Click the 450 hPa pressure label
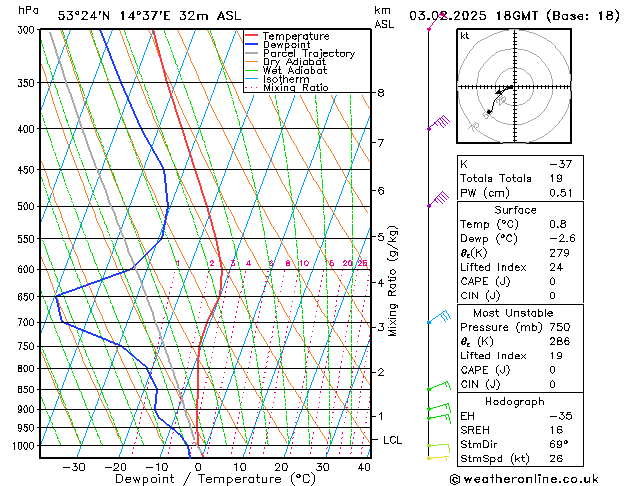The height and width of the screenshot is (486, 629). [x=28, y=170]
